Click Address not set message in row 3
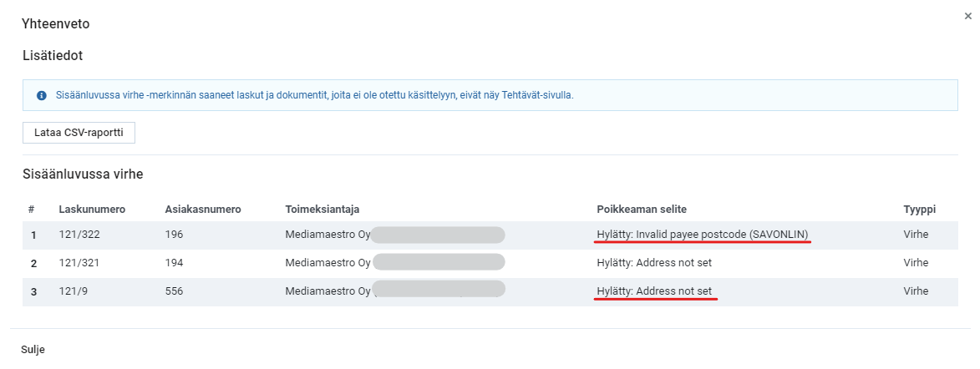980x369 pixels. coord(654,291)
